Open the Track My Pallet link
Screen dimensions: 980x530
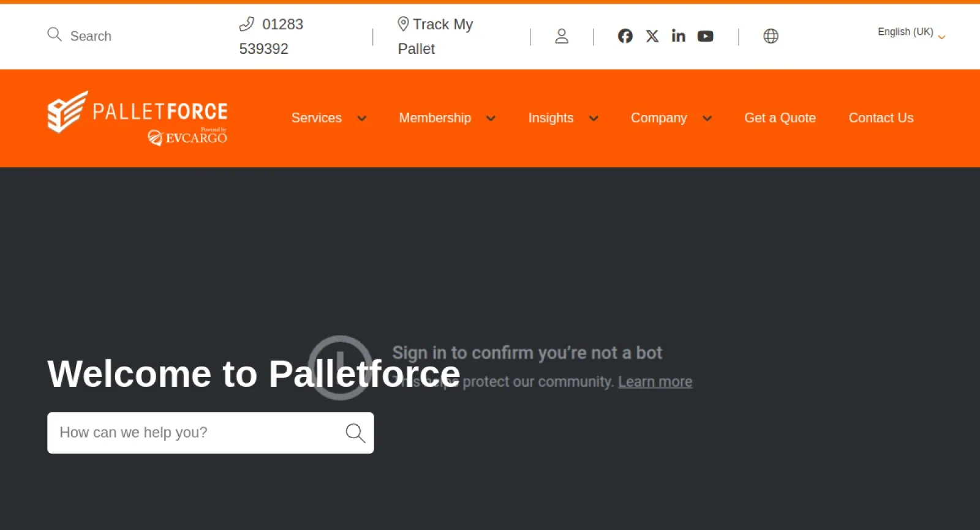tap(435, 36)
